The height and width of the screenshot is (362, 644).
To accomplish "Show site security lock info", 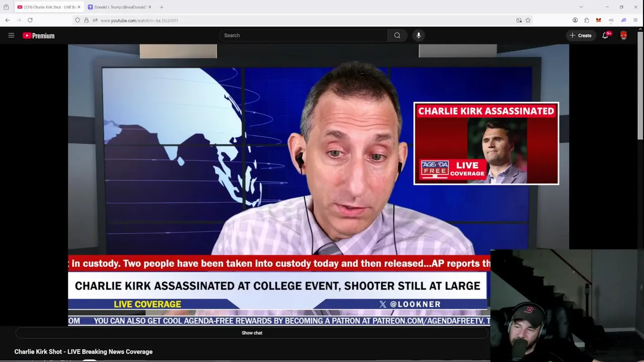I will [86, 20].
